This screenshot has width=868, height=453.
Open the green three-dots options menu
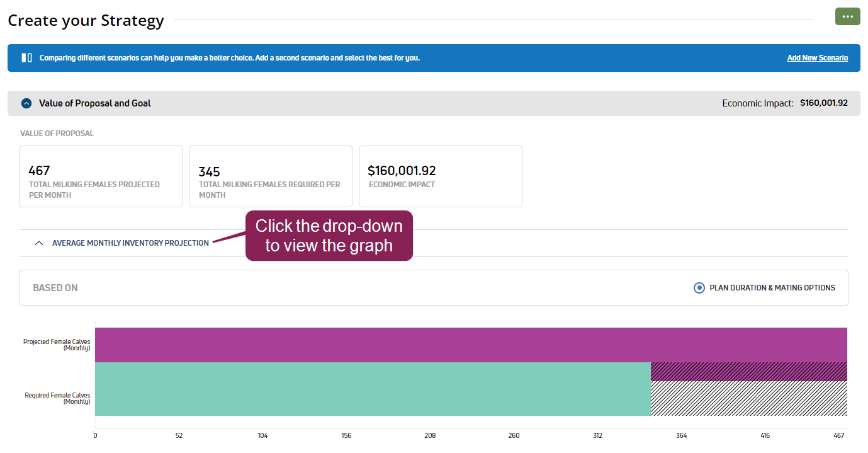coord(847,16)
